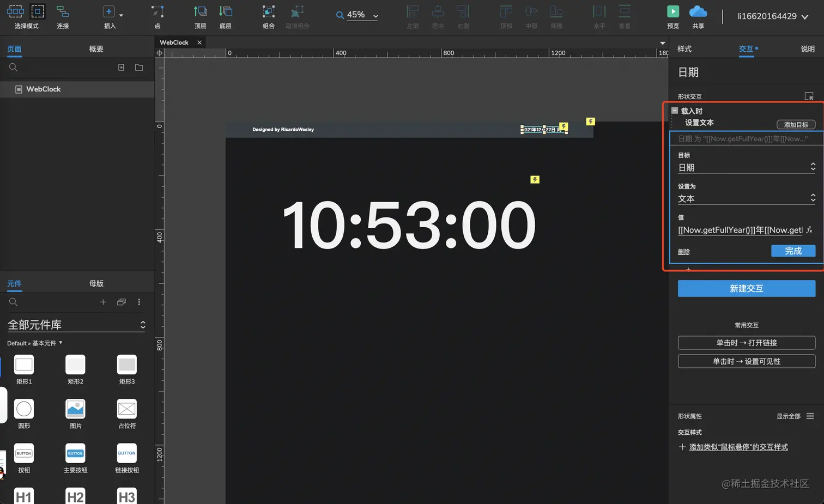Click the 添加目标 button
Viewport: 824px width, 504px height.
point(796,125)
